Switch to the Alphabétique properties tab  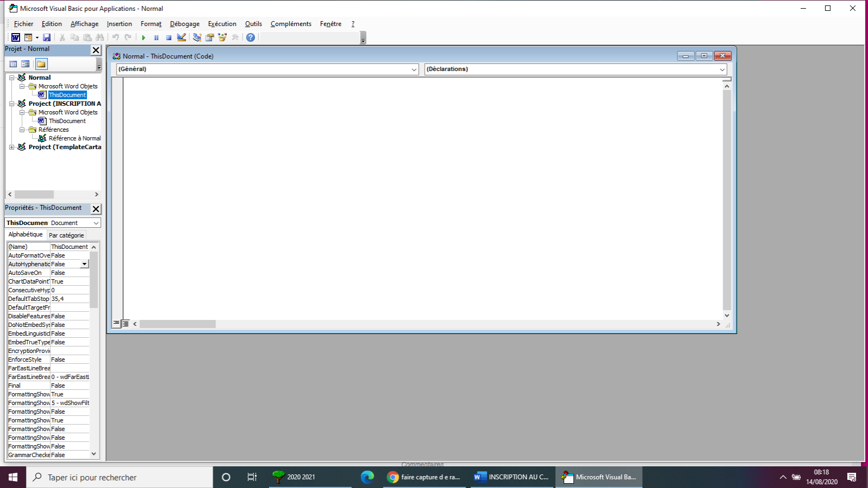[x=25, y=234]
